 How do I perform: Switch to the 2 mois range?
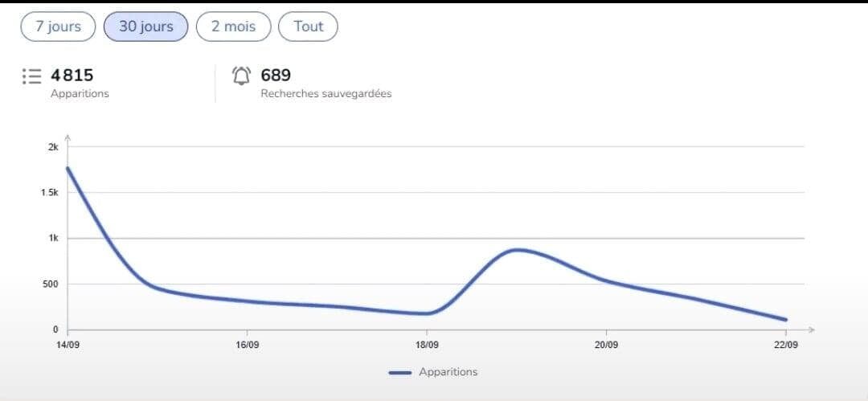[x=234, y=27]
